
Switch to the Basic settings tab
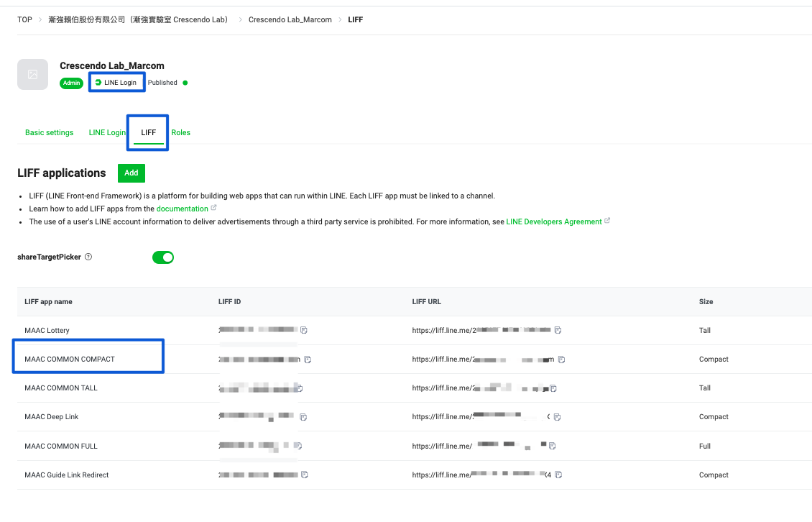pos(49,132)
